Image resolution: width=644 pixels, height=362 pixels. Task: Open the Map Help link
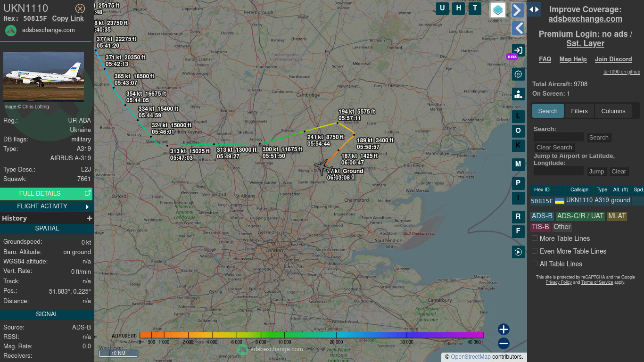click(573, 59)
